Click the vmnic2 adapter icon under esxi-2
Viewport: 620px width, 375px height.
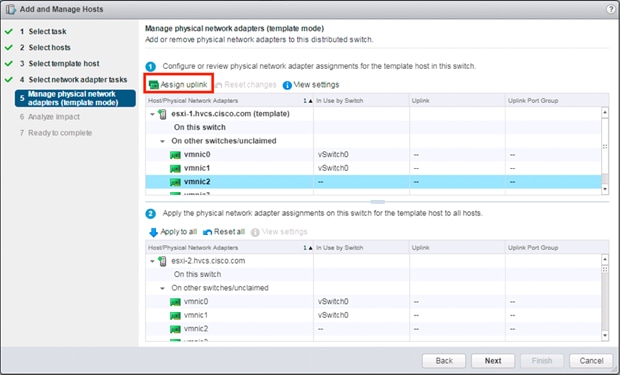pos(175,329)
